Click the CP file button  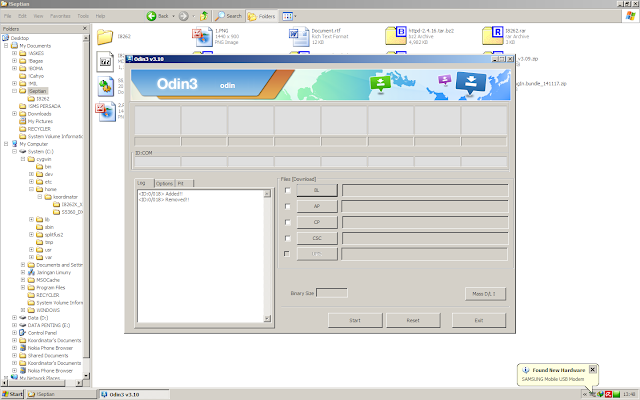(x=317, y=222)
